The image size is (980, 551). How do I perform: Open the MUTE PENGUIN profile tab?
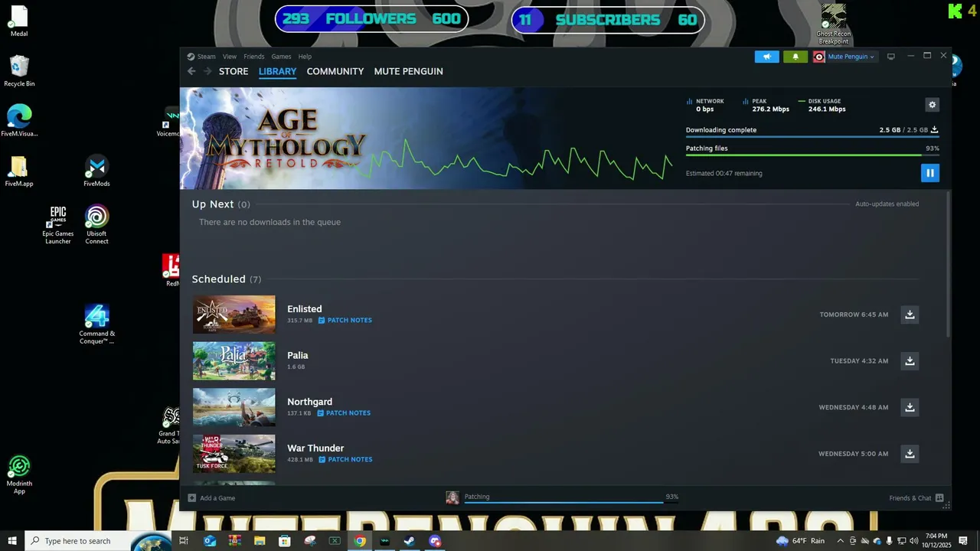pyautogui.click(x=408, y=71)
